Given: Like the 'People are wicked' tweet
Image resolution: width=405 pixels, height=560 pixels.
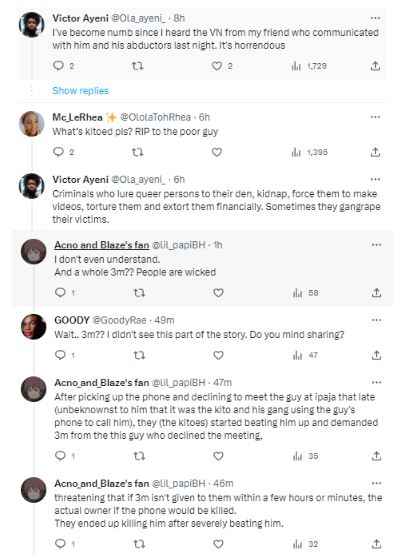Looking at the screenshot, I should [218, 293].
